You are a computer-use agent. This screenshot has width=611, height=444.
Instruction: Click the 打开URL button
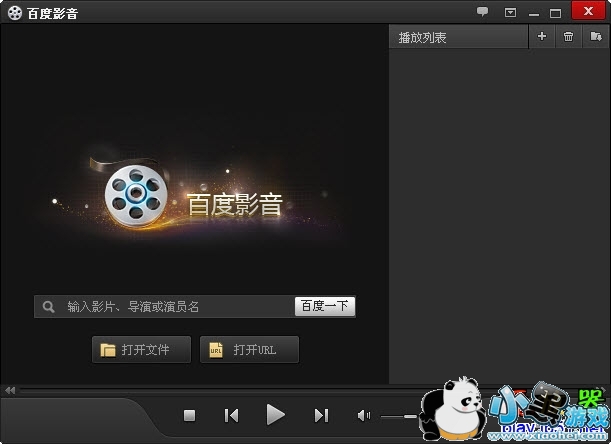pyautogui.click(x=249, y=350)
